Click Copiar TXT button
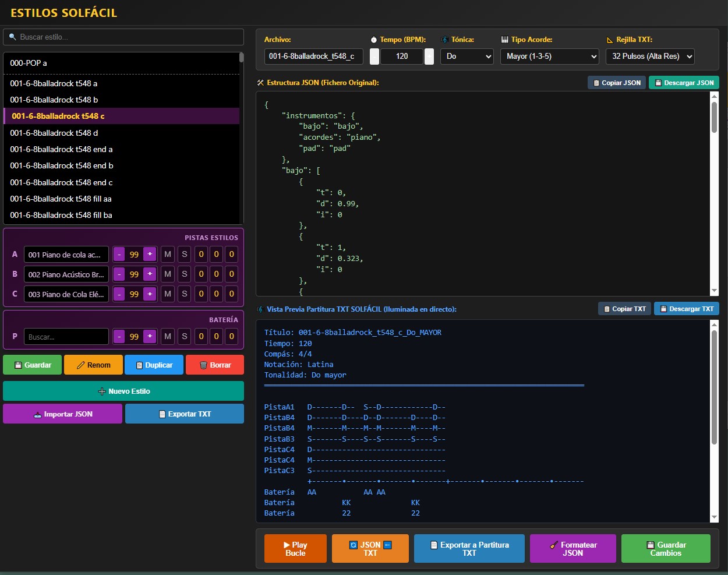Viewport: 728px width, 575px height. [624, 309]
